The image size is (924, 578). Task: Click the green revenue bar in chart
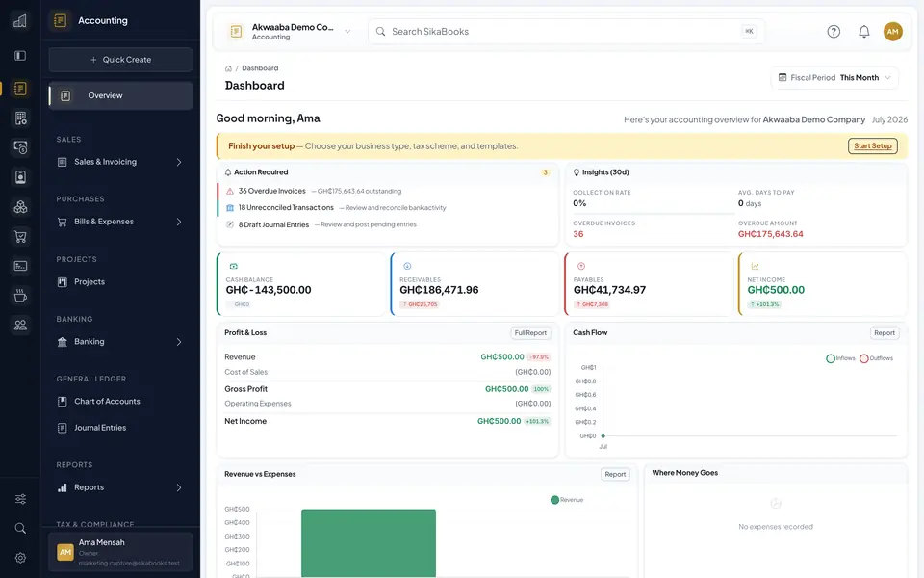[369, 543]
